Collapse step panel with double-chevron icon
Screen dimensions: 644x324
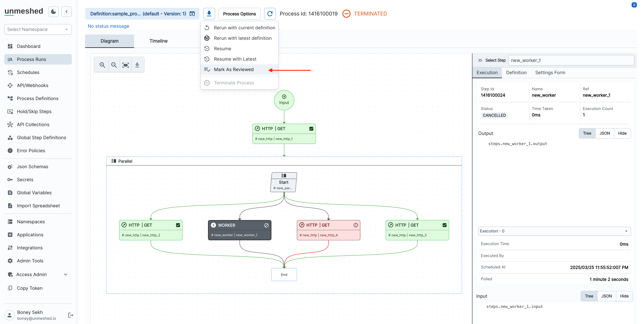click(480, 60)
